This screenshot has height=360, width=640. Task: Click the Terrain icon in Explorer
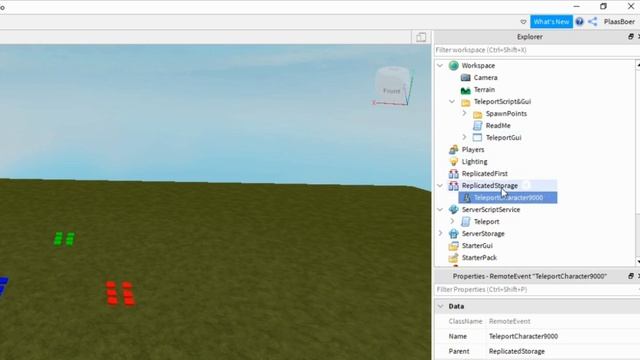465,90
